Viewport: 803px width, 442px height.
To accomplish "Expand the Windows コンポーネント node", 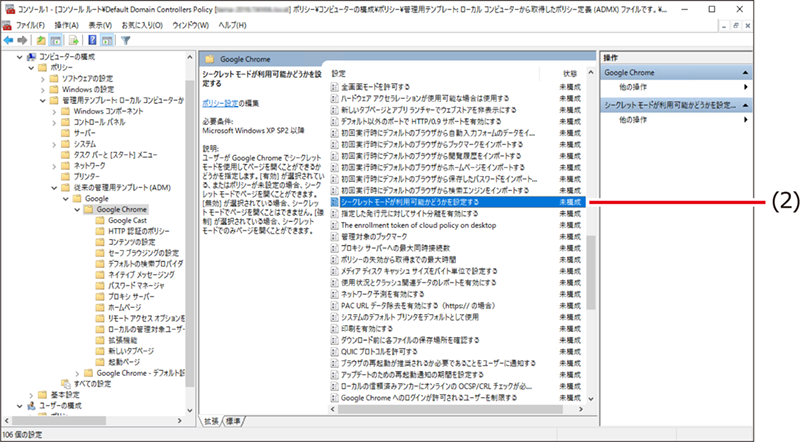I will 54,111.
